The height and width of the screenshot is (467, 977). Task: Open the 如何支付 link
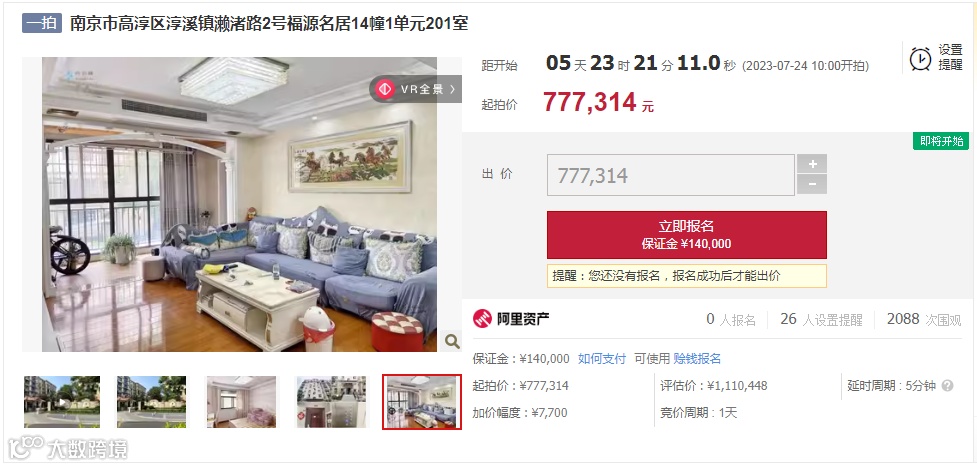pyautogui.click(x=602, y=359)
